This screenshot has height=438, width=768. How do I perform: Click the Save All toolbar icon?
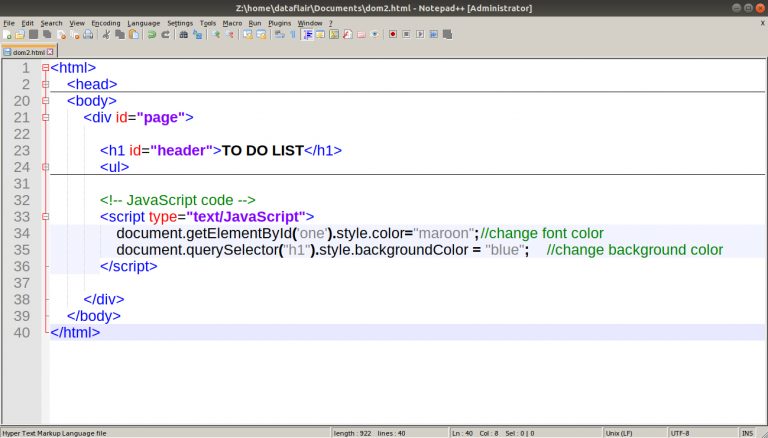click(47, 34)
